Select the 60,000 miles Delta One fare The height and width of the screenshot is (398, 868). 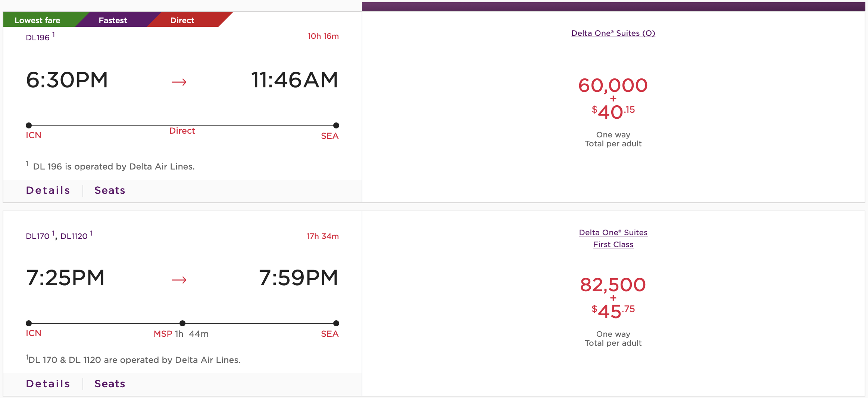[x=613, y=86]
